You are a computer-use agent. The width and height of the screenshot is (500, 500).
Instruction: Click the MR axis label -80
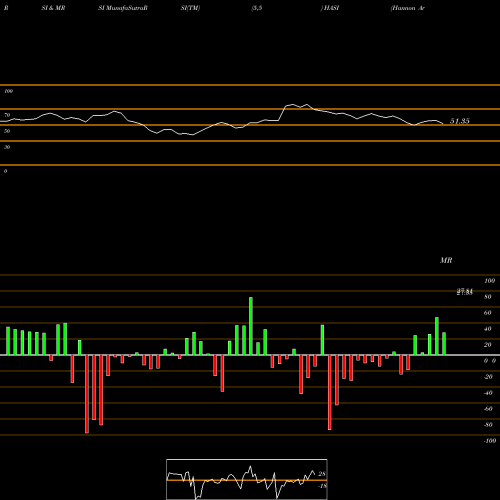tap(488, 425)
